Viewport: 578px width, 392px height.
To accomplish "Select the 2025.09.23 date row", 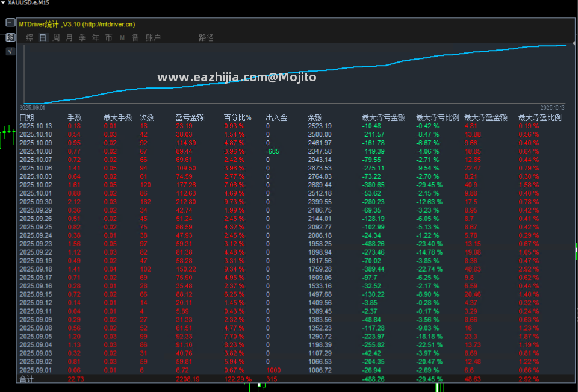I will click(x=36, y=244).
